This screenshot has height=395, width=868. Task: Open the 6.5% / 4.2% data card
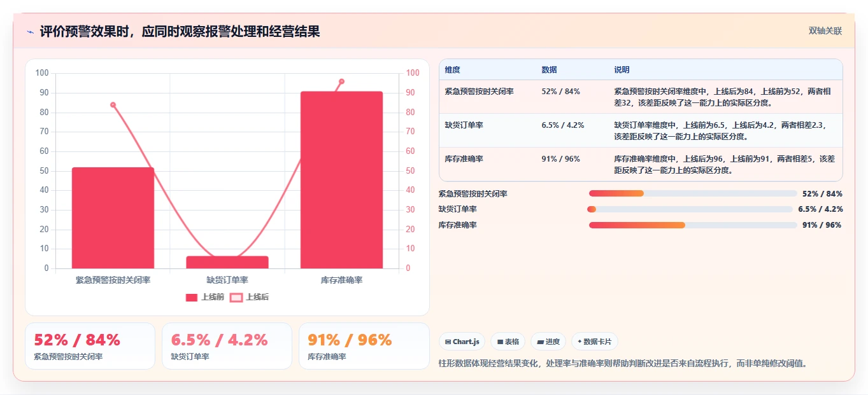tap(227, 346)
